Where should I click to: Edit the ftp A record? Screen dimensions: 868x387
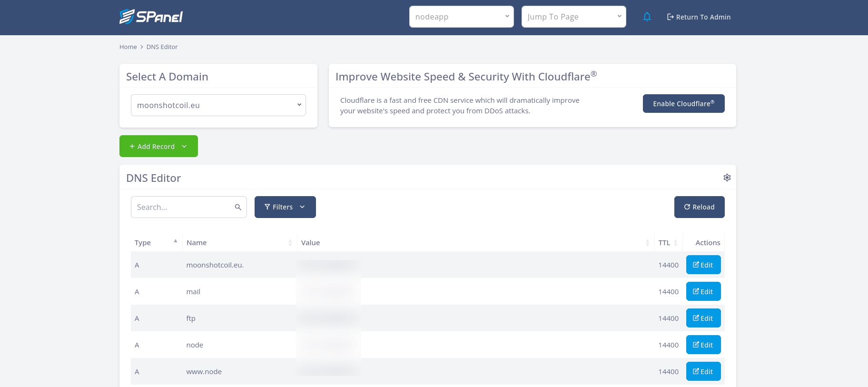coord(703,318)
